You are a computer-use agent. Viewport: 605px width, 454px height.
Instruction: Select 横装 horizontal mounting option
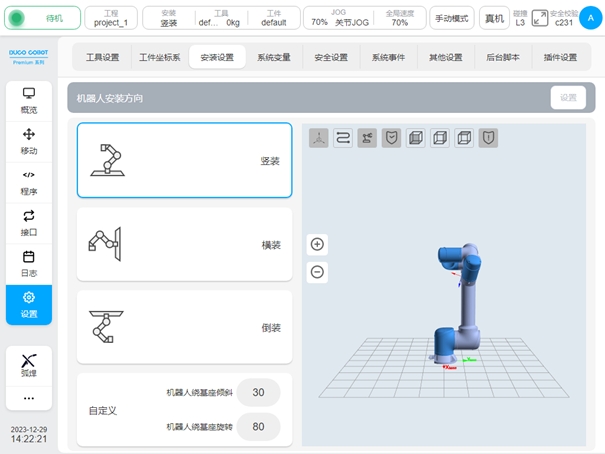click(x=184, y=244)
